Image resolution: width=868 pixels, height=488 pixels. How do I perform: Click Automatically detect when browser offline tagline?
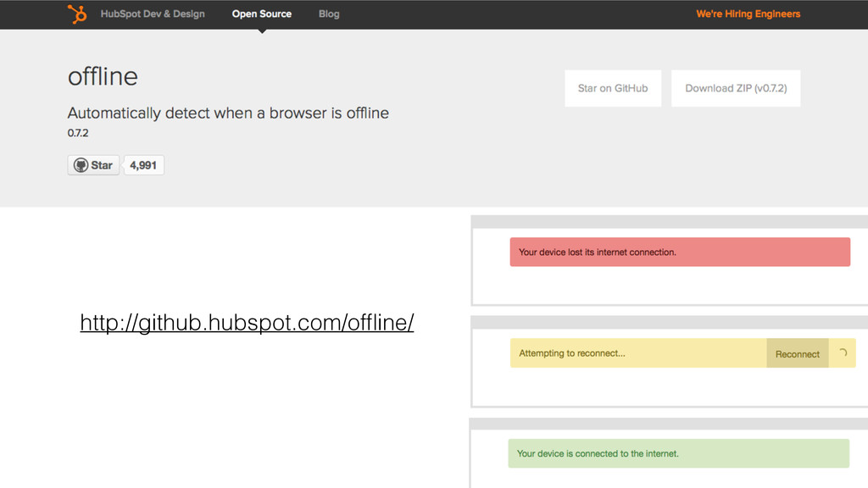pyautogui.click(x=228, y=113)
